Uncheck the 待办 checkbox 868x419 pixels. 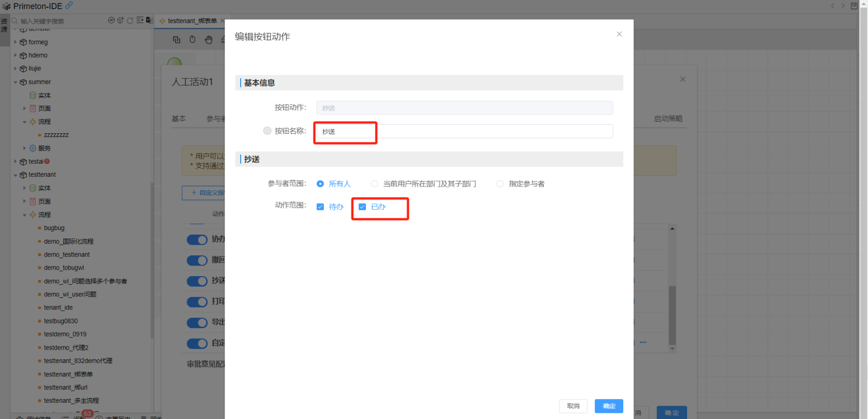(x=320, y=207)
